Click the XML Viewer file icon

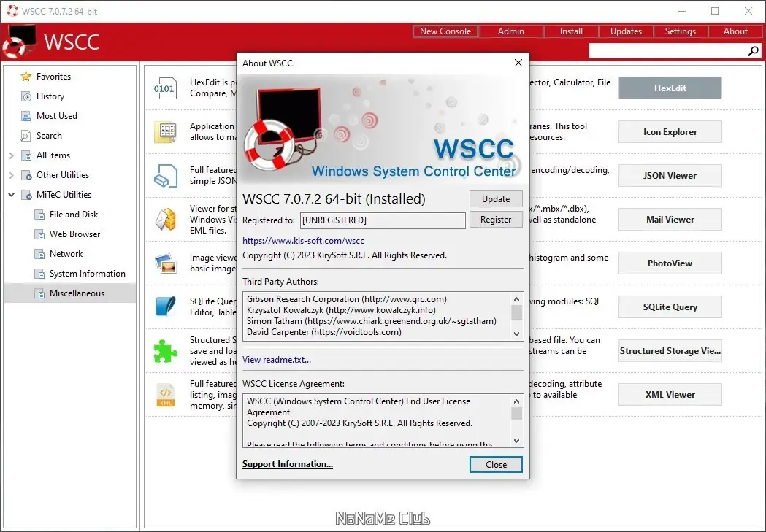coord(165,395)
